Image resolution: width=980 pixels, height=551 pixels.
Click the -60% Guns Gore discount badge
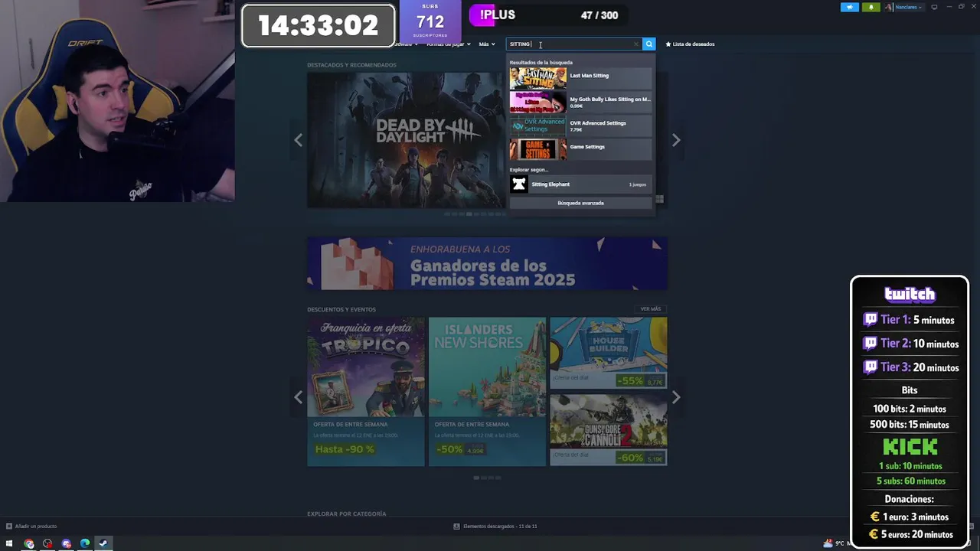click(x=630, y=458)
